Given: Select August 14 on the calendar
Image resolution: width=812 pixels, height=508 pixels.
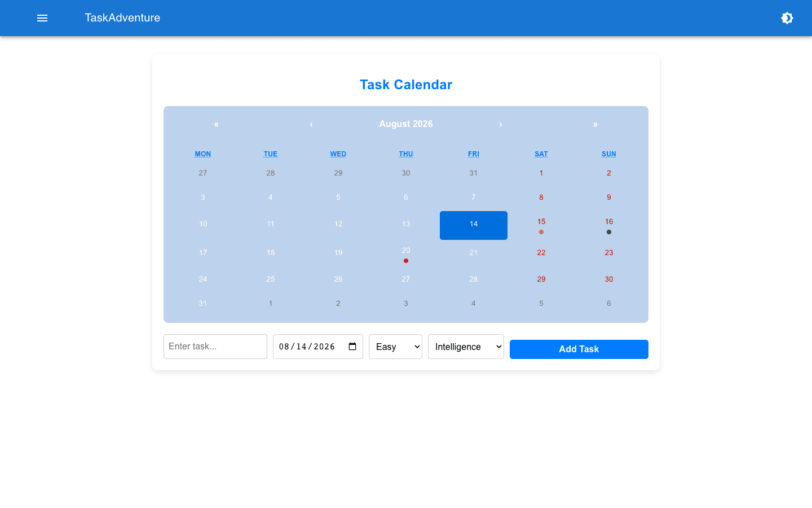Looking at the screenshot, I should click(x=474, y=225).
